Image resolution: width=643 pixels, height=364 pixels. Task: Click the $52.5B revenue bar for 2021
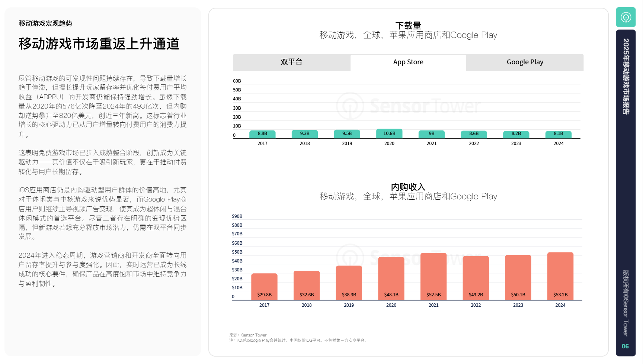(434, 276)
